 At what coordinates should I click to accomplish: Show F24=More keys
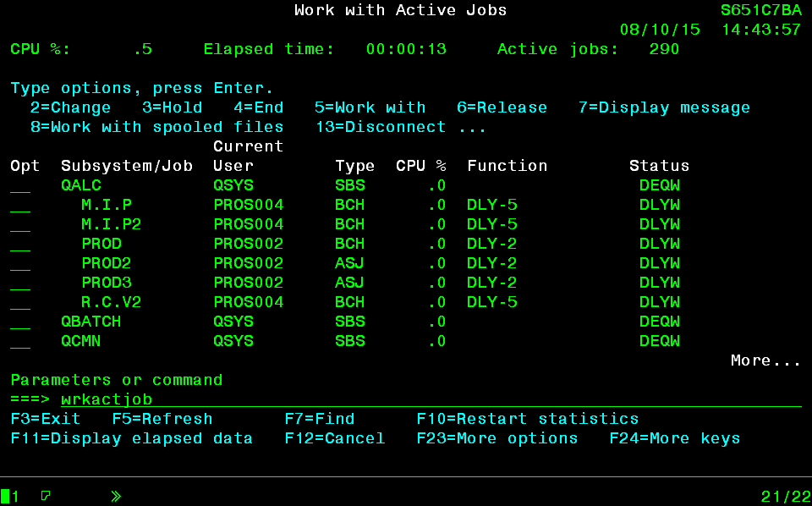[x=675, y=438]
